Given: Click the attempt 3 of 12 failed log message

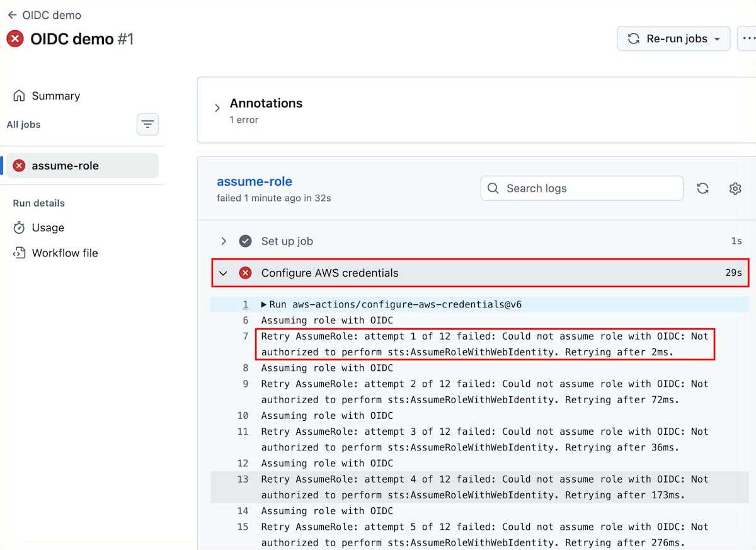Looking at the screenshot, I should tap(485, 439).
